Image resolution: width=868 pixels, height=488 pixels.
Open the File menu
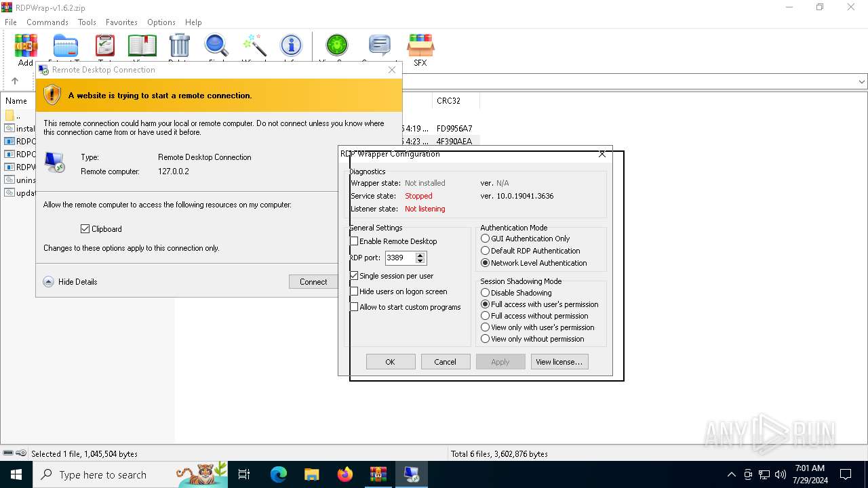point(11,22)
